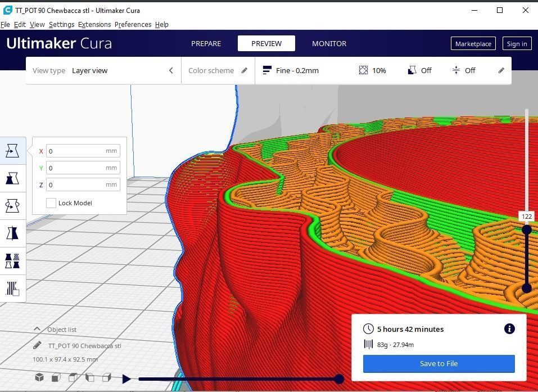The height and width of the screenshot is (392, 538).
Task: Click the filament material usage icon
Action: click(x=368, y=344)
